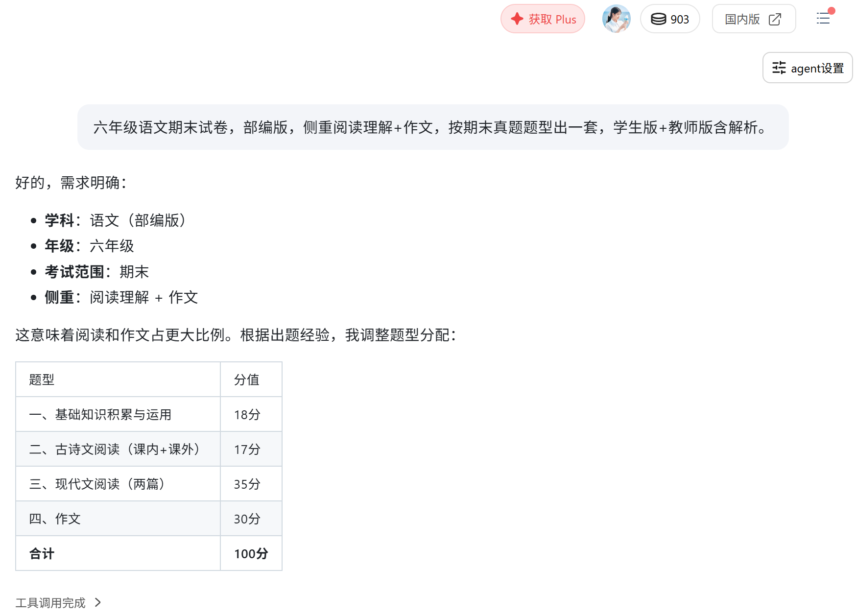Click the table header cell 题型
856x616 pixels.
pyautogui.click(x=118, y=379)
